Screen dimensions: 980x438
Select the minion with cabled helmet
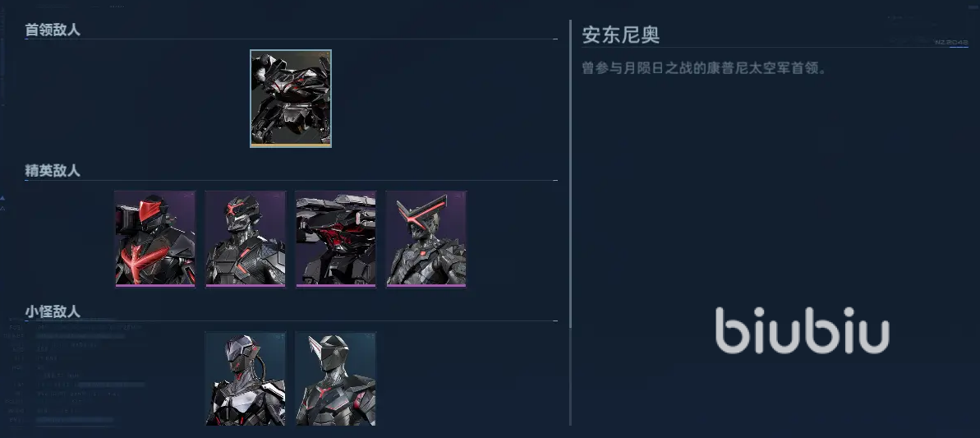click(245, 380)
